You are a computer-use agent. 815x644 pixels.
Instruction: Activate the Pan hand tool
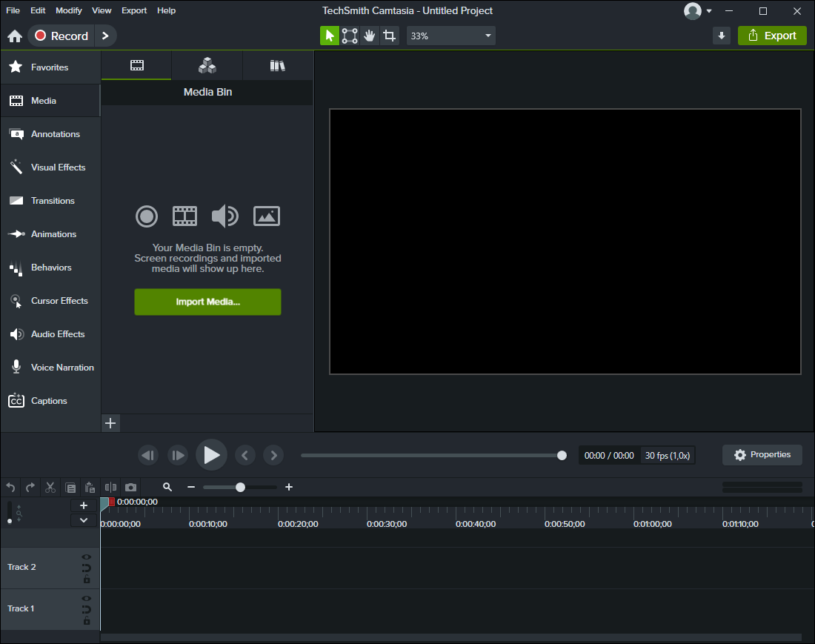370,36
